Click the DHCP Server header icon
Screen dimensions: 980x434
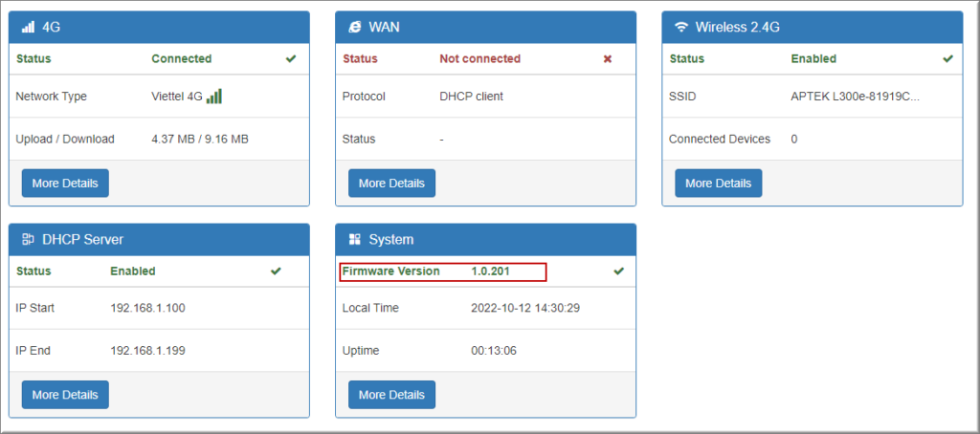tap(28, 240)
